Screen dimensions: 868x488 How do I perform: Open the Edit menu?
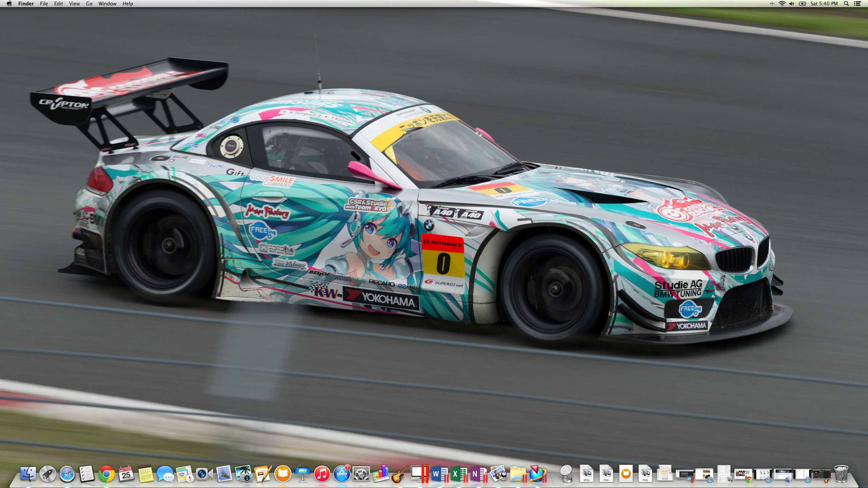point(58,4)
